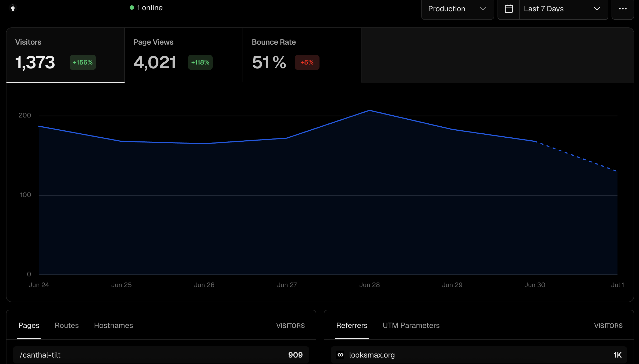Viewport: 639px width, 364px height.
Task: Click the Jun 29 x-axis date label
Action: click(452, 285)
